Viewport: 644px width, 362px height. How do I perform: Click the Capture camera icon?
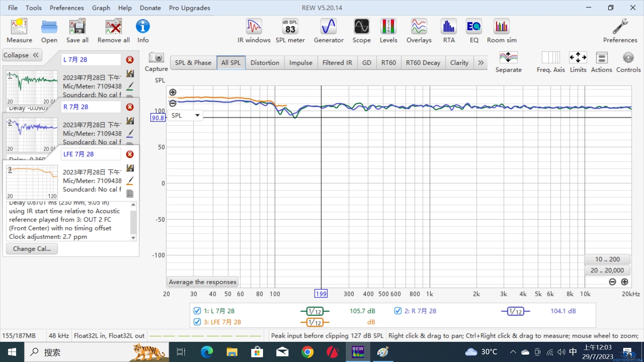pyautogui.click(x=156, y=58)
